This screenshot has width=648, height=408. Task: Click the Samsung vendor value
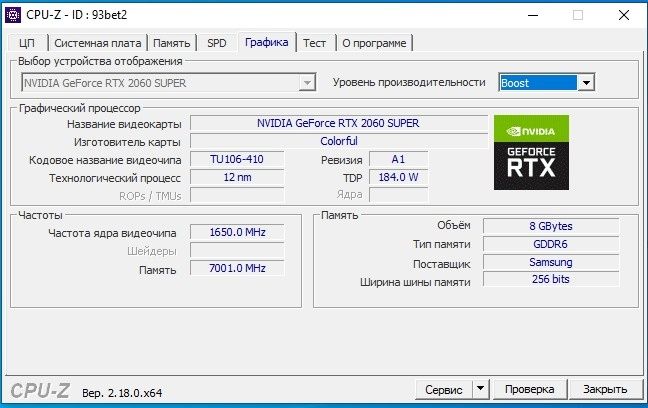551,262
